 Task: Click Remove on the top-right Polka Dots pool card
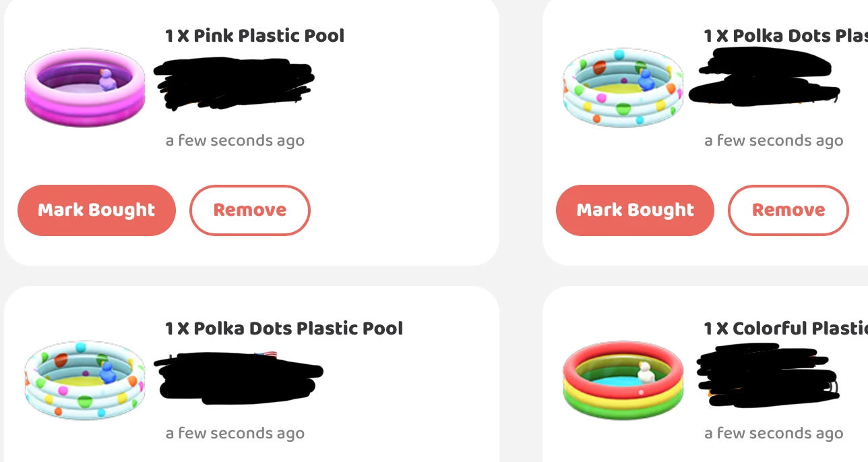[788, 210]
